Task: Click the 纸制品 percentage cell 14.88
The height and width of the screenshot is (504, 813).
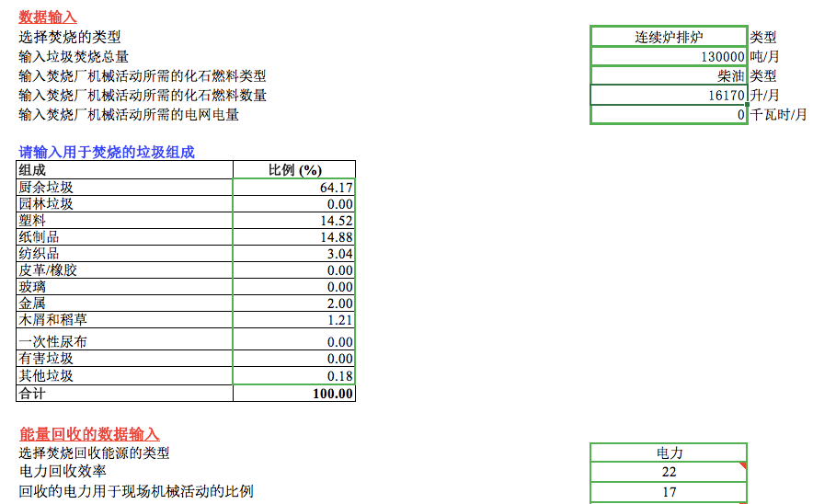Action: pos(294,237)
